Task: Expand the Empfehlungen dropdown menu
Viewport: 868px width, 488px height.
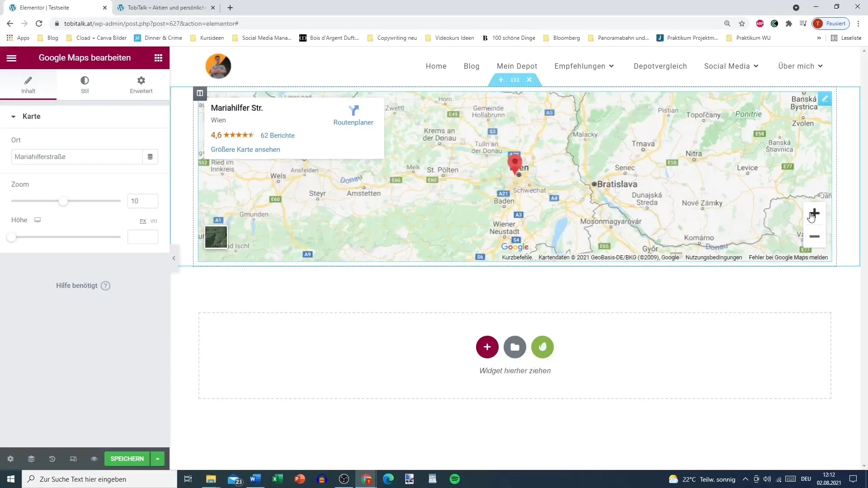Action: [584, 66]
